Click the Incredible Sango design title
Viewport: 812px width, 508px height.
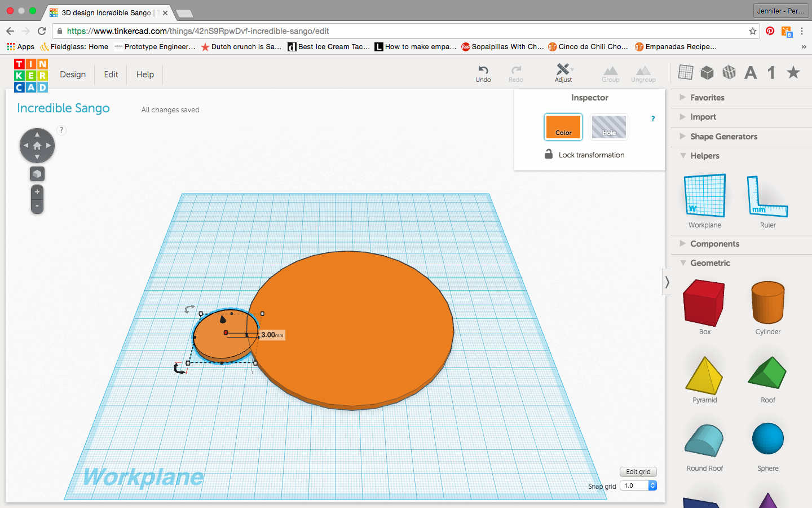[63, 108]
